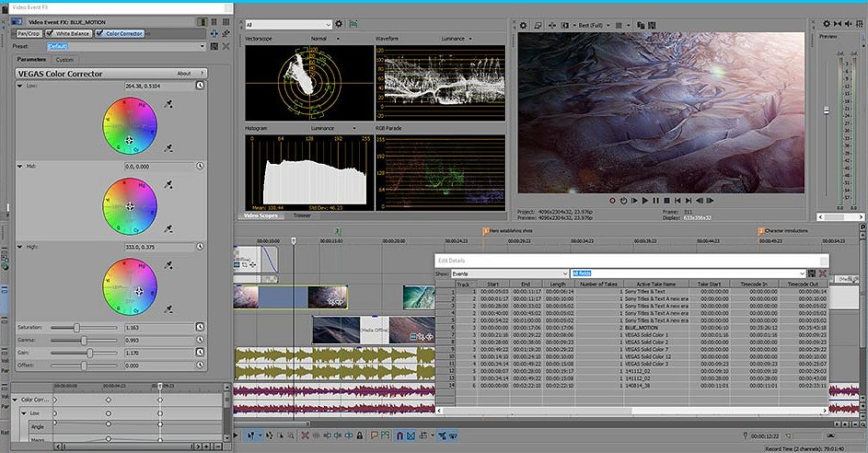This screenshot has height=453, width=868.
Task: Sort Edit Details by Start column
Action: coord(493,285)
